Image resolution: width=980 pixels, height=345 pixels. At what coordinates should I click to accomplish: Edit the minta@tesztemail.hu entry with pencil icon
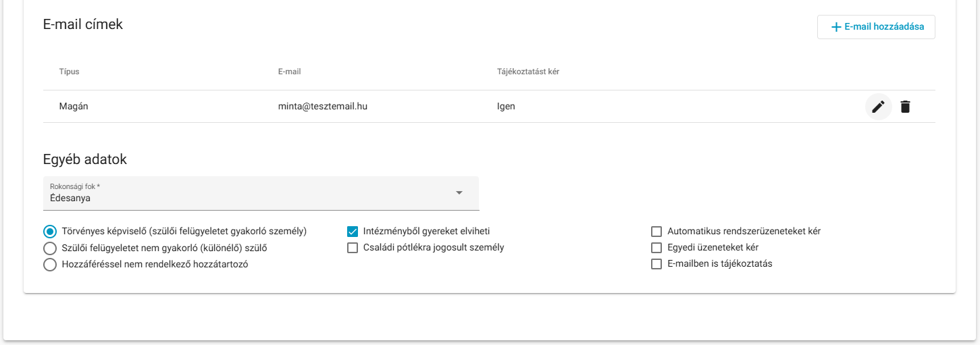[x=878, y=107]
